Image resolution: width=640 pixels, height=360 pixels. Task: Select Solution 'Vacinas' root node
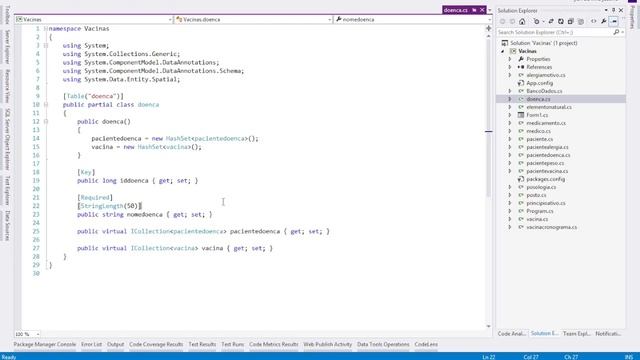(x=544, y=43)
